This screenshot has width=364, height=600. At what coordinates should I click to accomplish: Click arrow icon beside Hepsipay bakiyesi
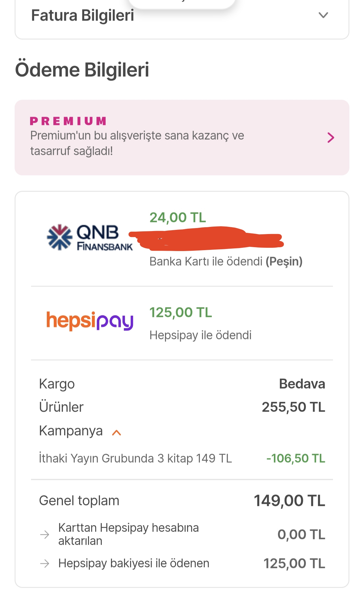(45, 564)
